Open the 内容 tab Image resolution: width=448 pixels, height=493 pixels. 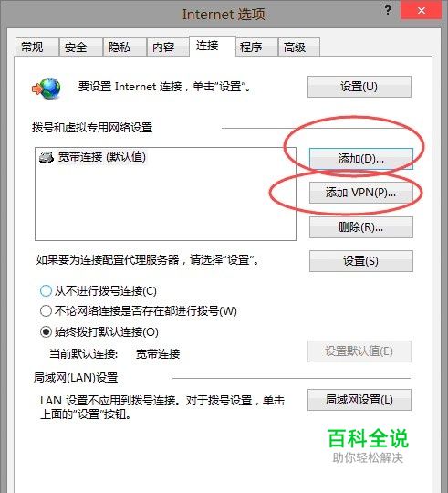point(169,47)
